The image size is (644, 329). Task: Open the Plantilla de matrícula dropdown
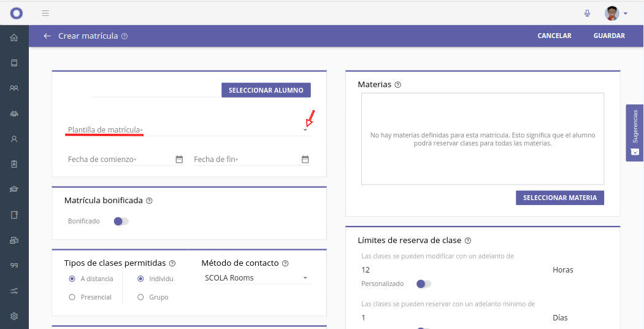coord(189,130)
